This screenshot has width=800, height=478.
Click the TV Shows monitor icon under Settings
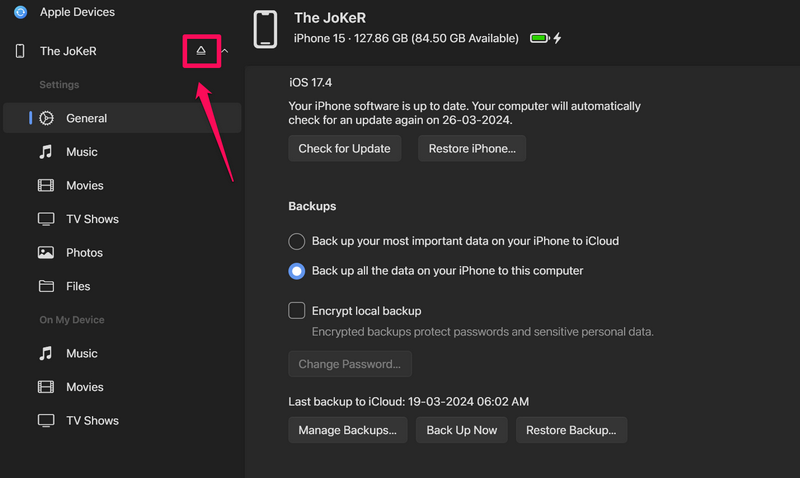click(46, 219)
